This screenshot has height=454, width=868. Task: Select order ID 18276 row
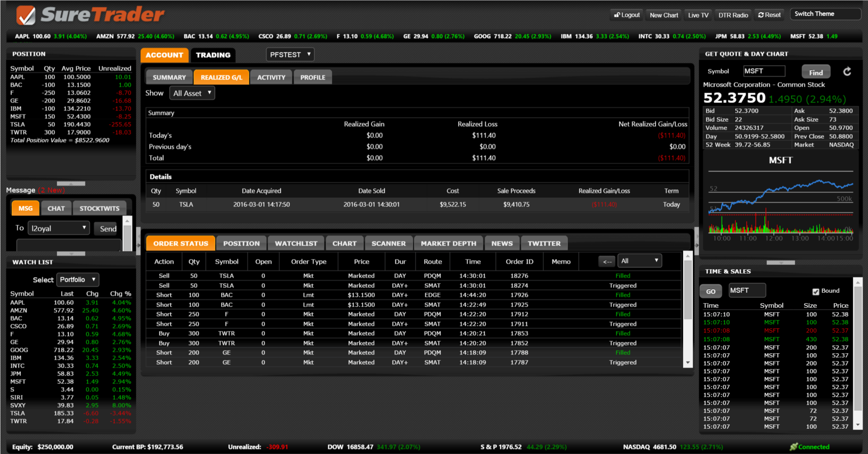point(414,276)
